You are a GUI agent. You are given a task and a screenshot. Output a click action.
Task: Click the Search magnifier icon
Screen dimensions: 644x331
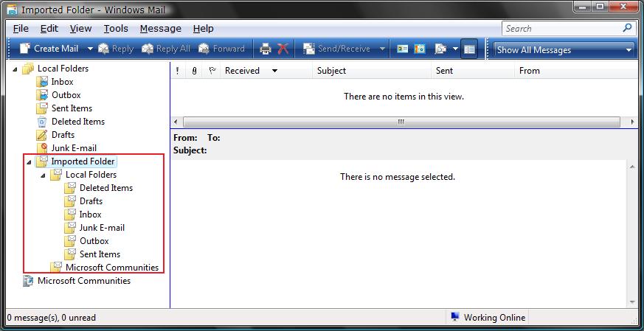(627, 28)
